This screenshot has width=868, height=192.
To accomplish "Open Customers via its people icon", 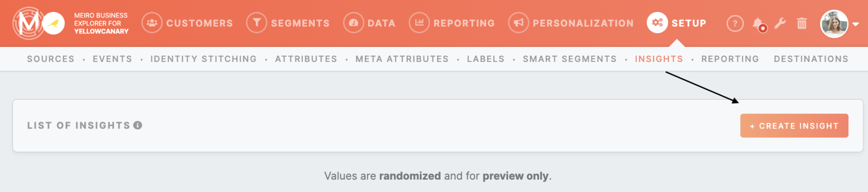I will tap(152, 23).
